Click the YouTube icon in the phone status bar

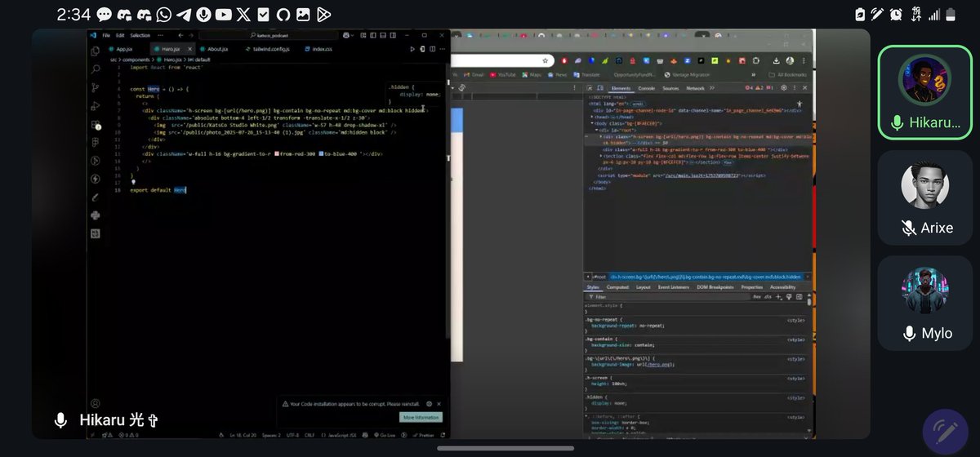(x=223, y=15)
